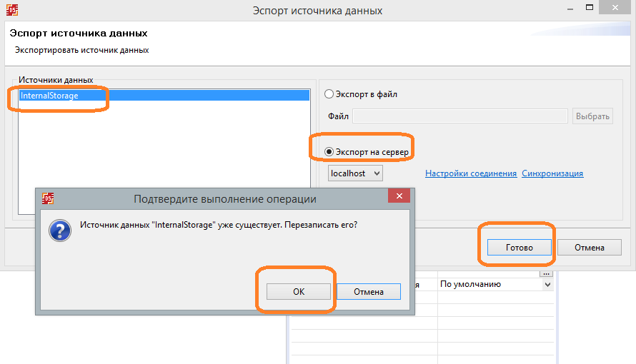Cancel the export wizard with 'Отмена'
The height and width of the screenshot is (364, 636).
click(x=590, y=248)
